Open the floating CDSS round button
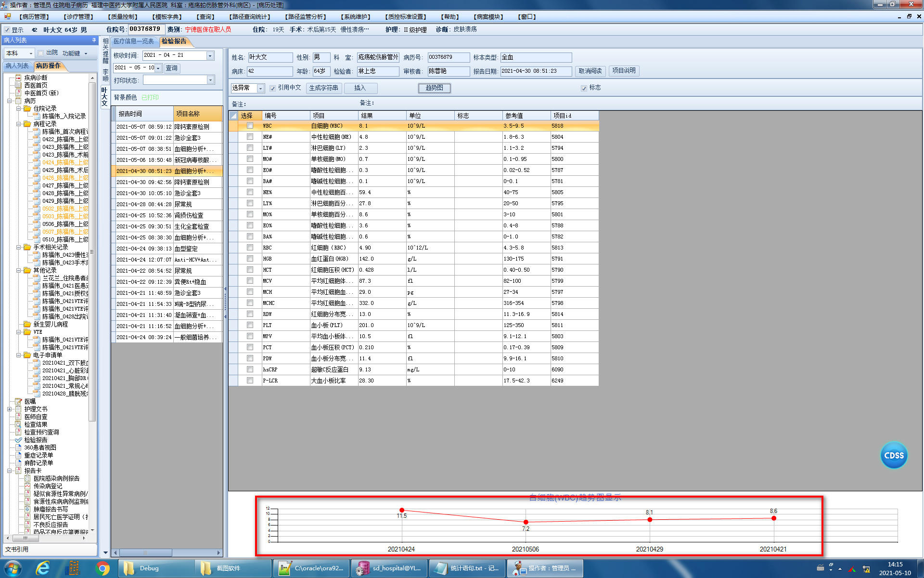 coord(894,455)
